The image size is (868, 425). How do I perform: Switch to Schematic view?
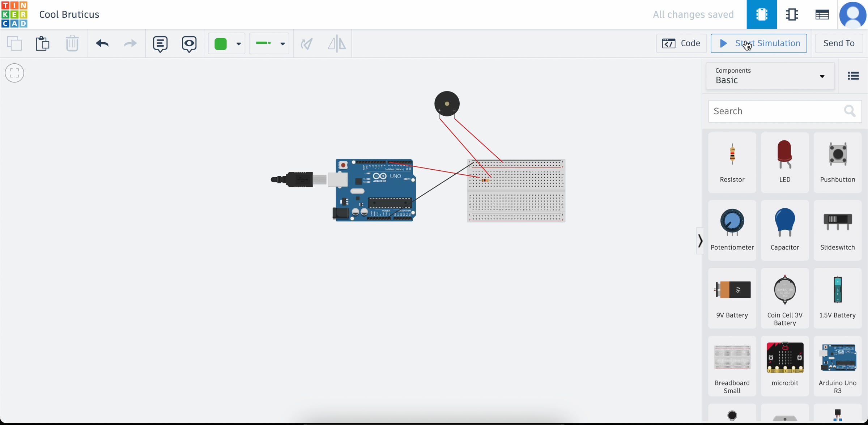[x=792, y=14]
